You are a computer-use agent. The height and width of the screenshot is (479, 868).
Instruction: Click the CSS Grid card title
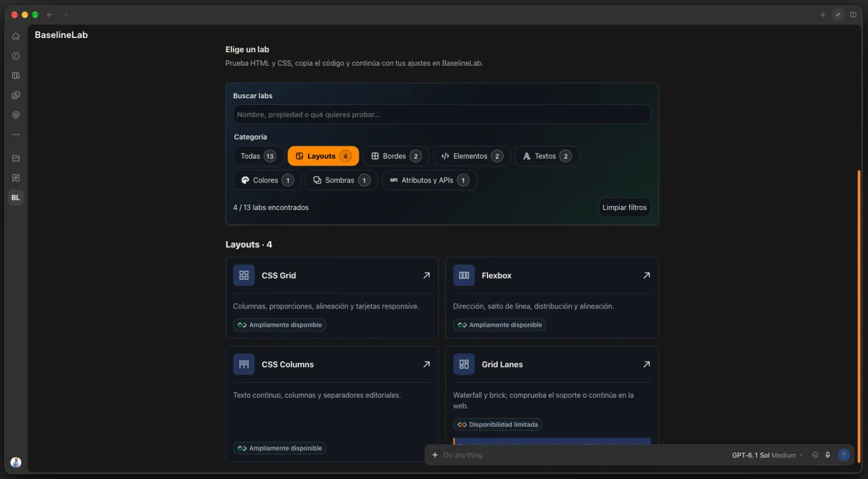279,275
